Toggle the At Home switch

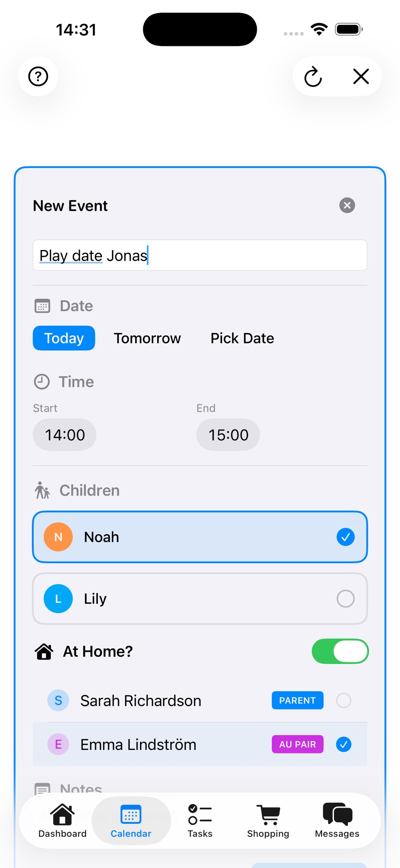coord(340,651)
